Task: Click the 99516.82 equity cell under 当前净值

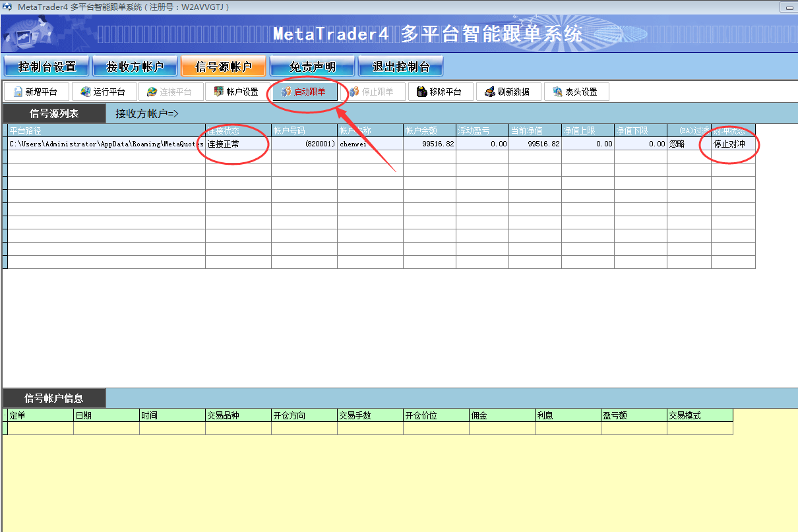Action: pyautogui.click(x=535, y=143)
